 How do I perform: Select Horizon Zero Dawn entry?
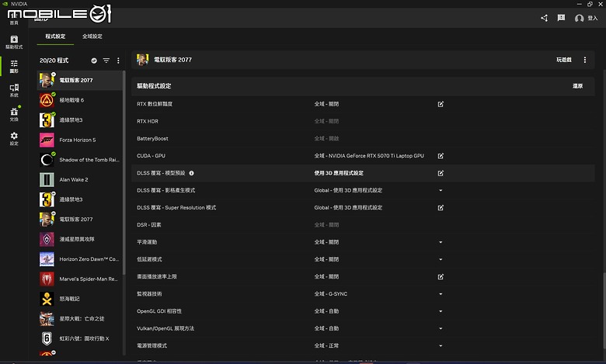point(79,259)
